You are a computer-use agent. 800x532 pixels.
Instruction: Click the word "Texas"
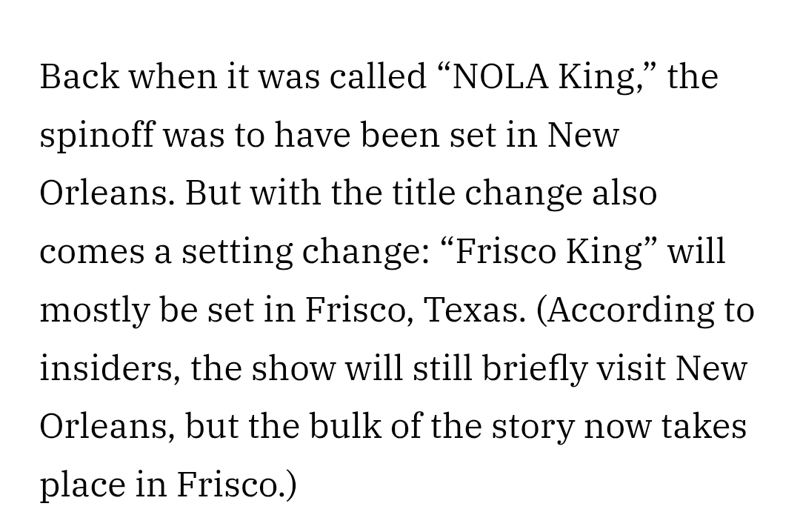click(x=473, y=310)
